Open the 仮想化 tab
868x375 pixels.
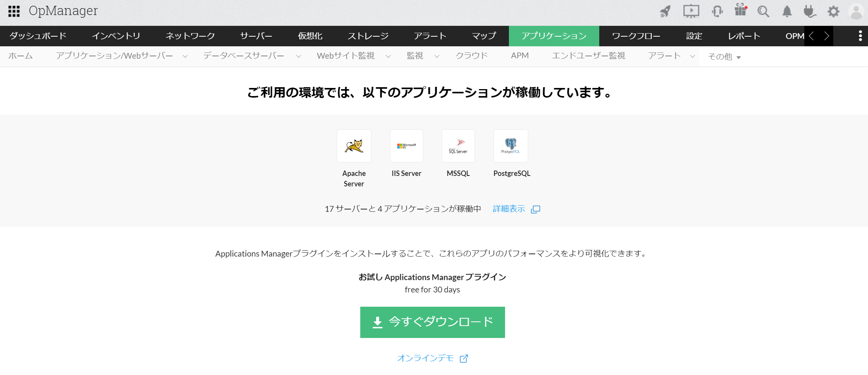tap(310, 36)
